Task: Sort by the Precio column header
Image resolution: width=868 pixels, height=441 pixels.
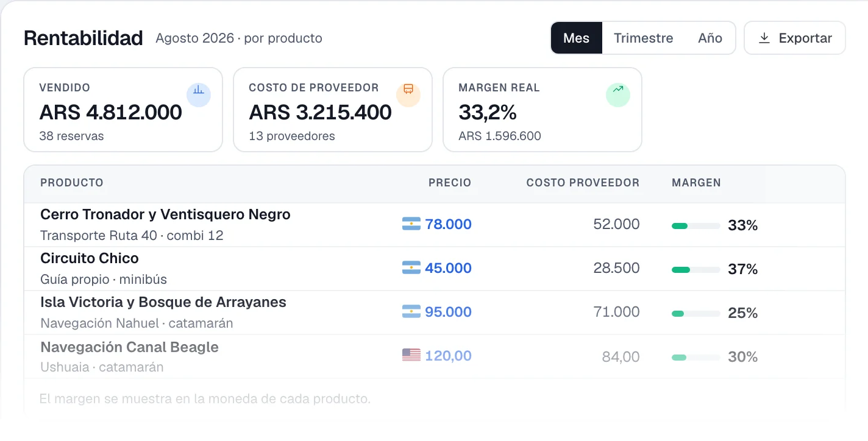Action: point(450,183)
